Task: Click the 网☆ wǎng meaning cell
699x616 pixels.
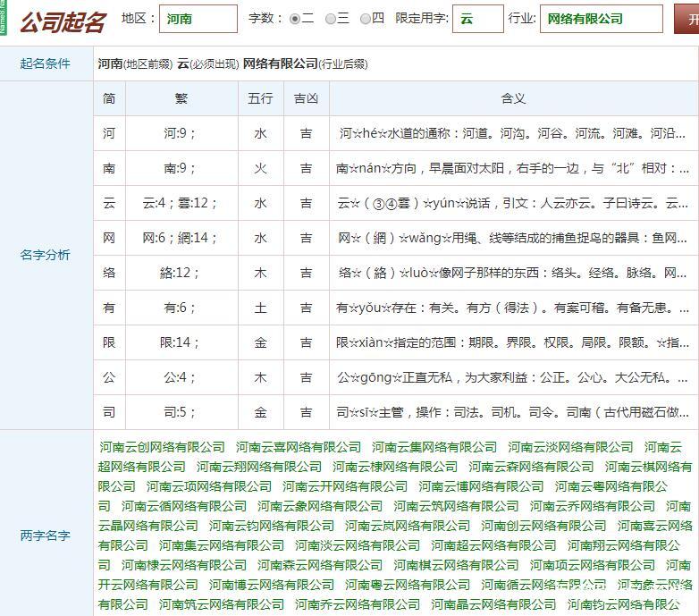Action: point(514,238)
